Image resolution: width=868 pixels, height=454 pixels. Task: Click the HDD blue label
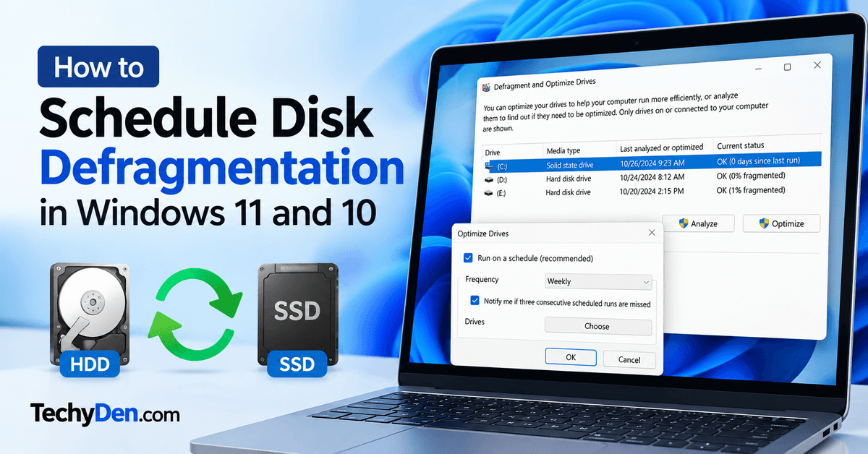click(90, 364)
